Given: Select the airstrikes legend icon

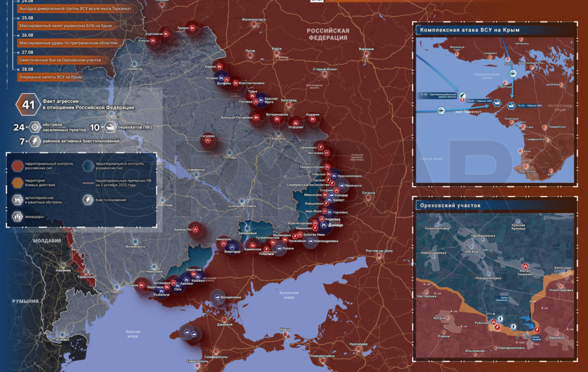Looking at the screenshot, I should tap(18, 217).
